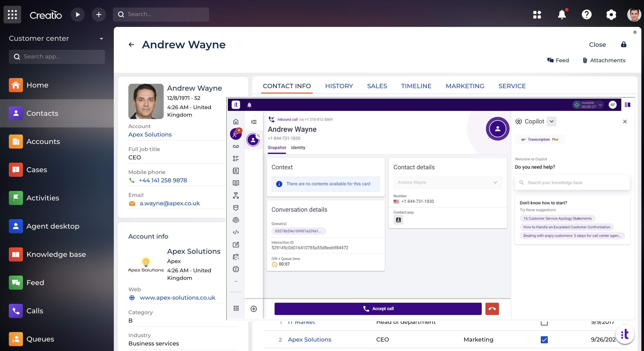Open the contacts book icon in Talkdesk rail
644x351 pixels.
[236, 171]
